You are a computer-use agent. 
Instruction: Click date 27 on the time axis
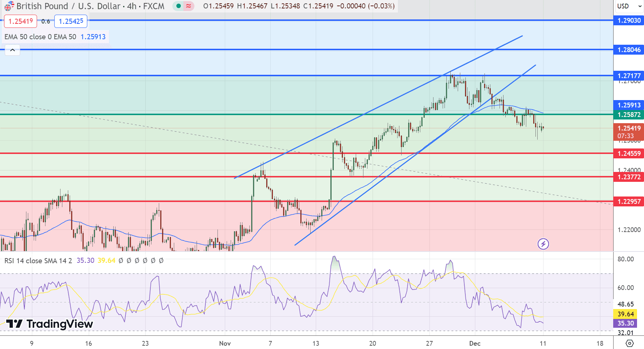point(429,344)
